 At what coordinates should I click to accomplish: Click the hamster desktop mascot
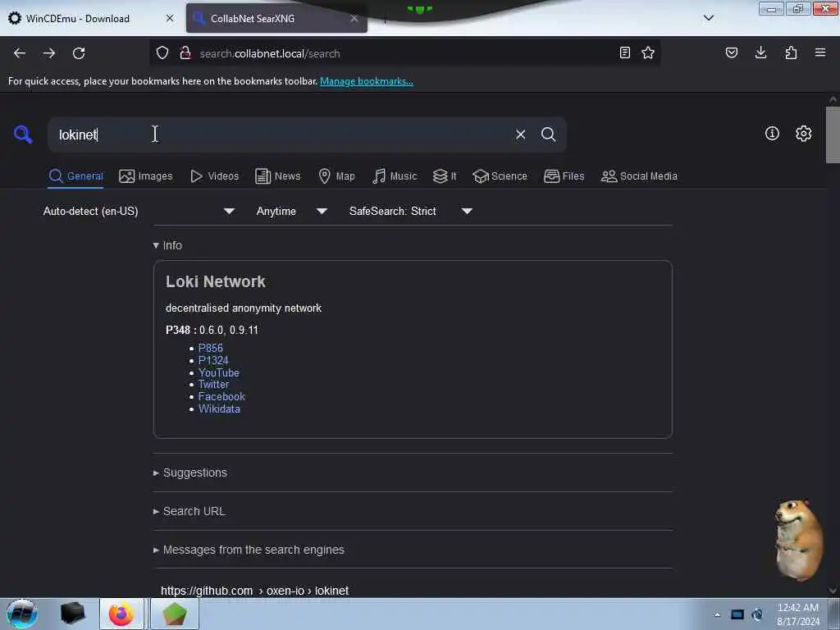[x=798, y=540]
